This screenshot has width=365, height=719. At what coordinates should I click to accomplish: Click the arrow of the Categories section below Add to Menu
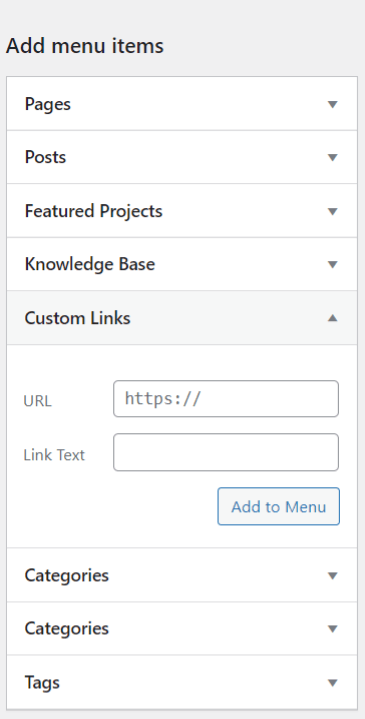332,575
